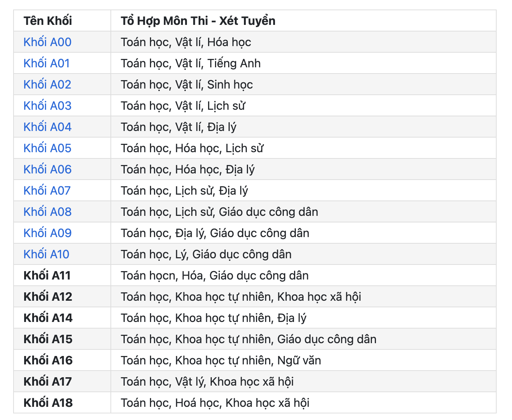The height and width of the screenshot is (420, 512).
Task: Navigate to the Khối A07 link
Action: point(47,191)
